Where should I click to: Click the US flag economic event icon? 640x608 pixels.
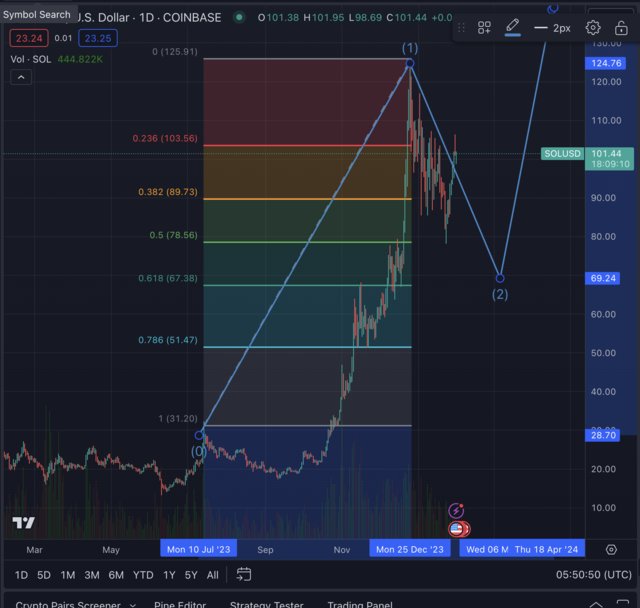click(456, 529)
